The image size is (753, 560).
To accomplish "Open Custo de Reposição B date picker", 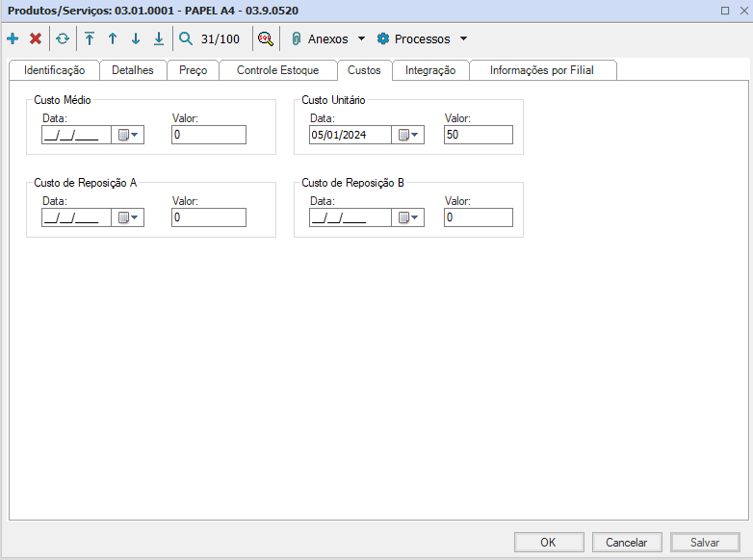I will click(408, 218).
